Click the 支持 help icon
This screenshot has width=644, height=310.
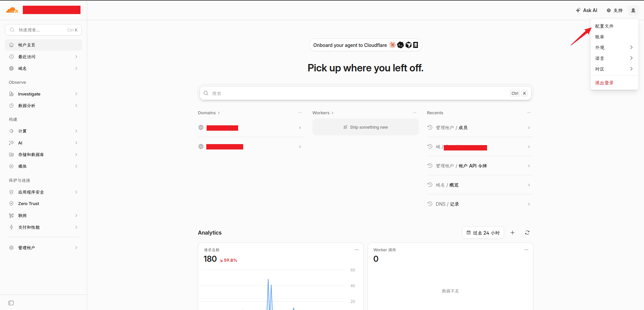pyautogui.click(x=609, y=10)
